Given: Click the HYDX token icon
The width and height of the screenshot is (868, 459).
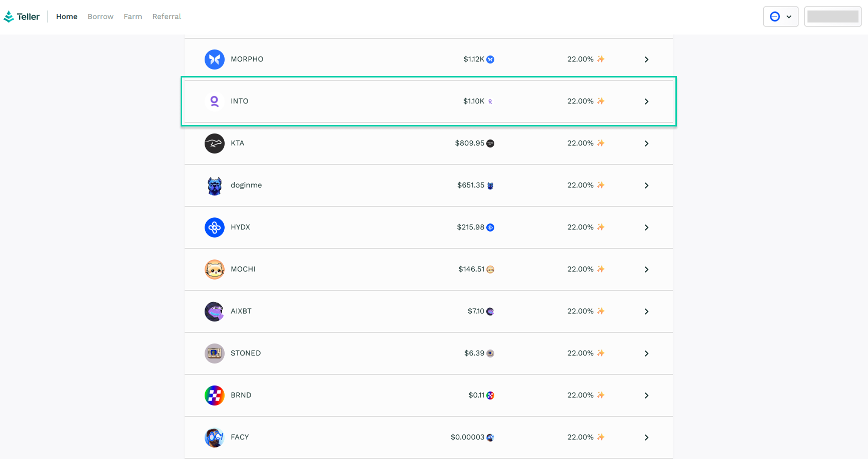Looking at the screenshot, I should pyautogui.click(x=214, y=227).
